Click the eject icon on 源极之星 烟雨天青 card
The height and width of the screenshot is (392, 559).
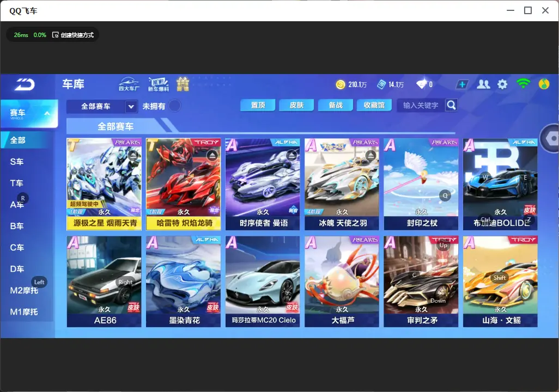pos(133,155)
